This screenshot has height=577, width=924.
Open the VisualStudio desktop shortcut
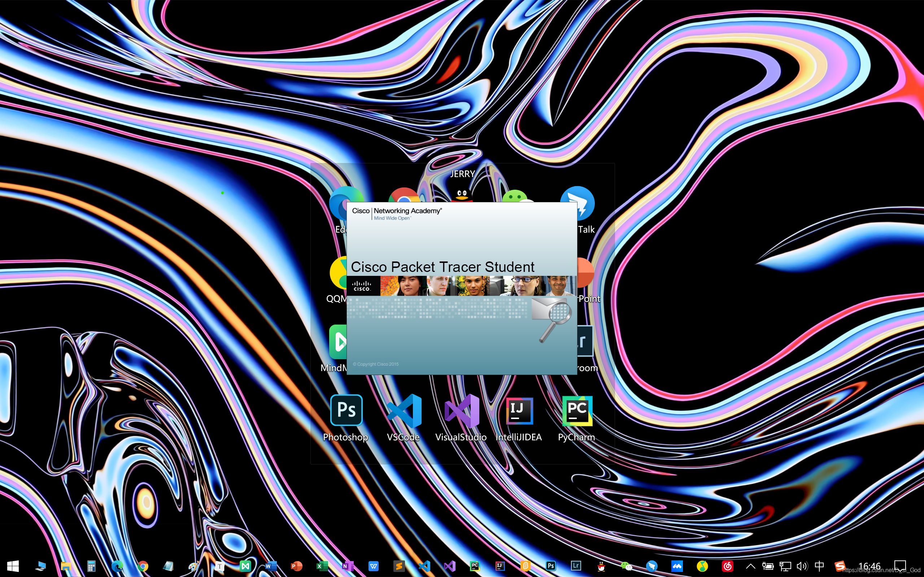(x=461, y=410)
